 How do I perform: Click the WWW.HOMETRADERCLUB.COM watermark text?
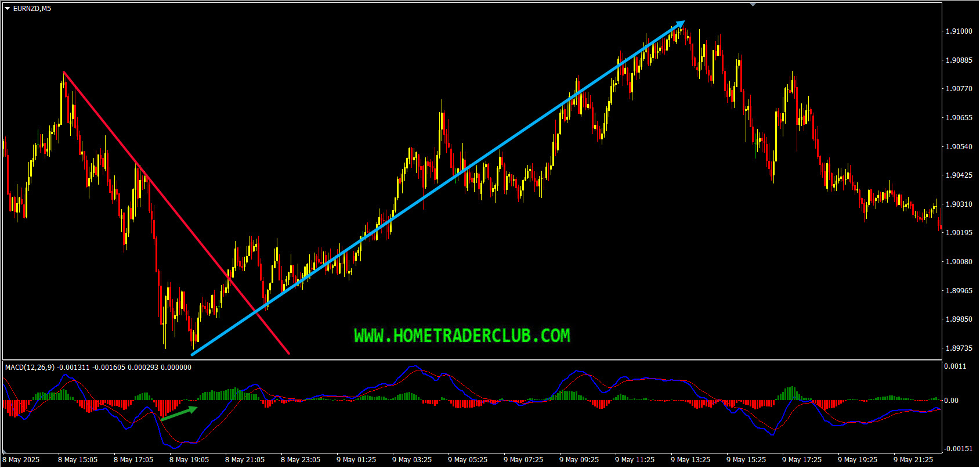pyautogui.click(x=462, y=336)
